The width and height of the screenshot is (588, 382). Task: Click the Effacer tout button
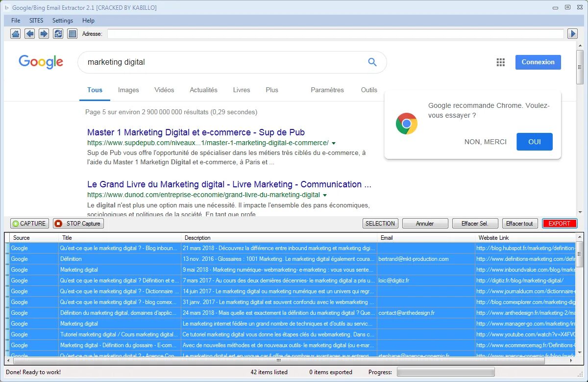[x=519, y=224]
